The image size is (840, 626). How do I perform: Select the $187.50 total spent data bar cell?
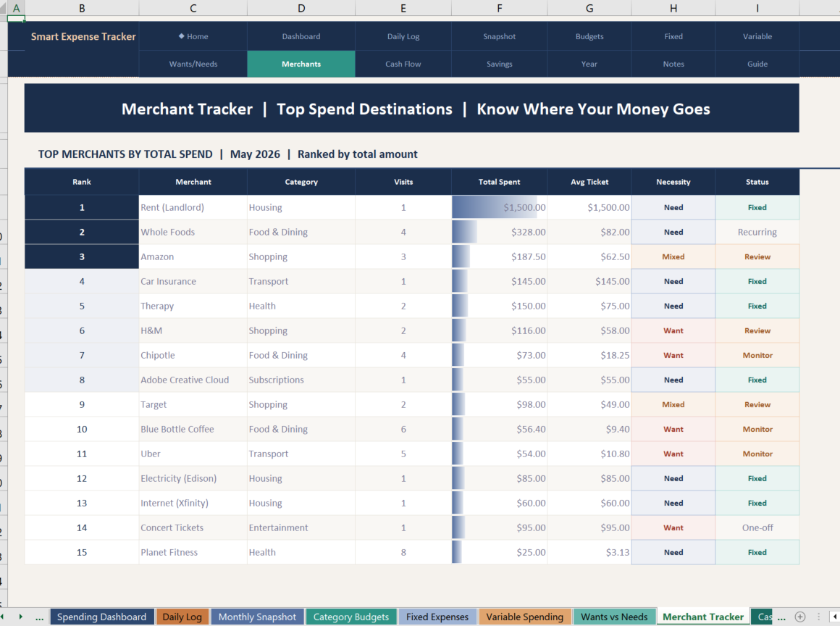[x=499, y=256]
